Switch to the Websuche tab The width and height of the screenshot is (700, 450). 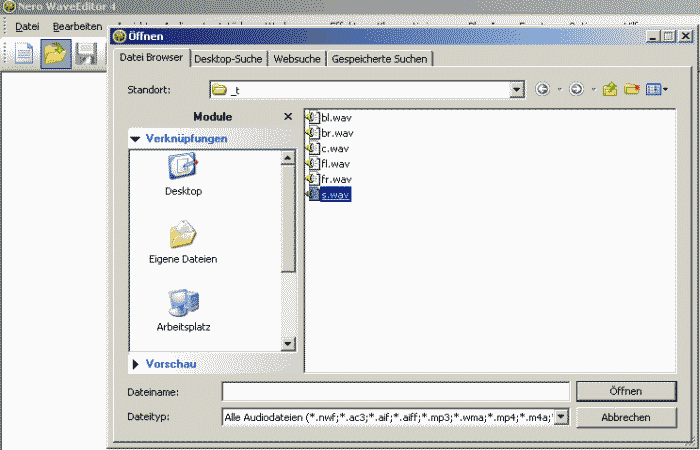click(297, 59)
